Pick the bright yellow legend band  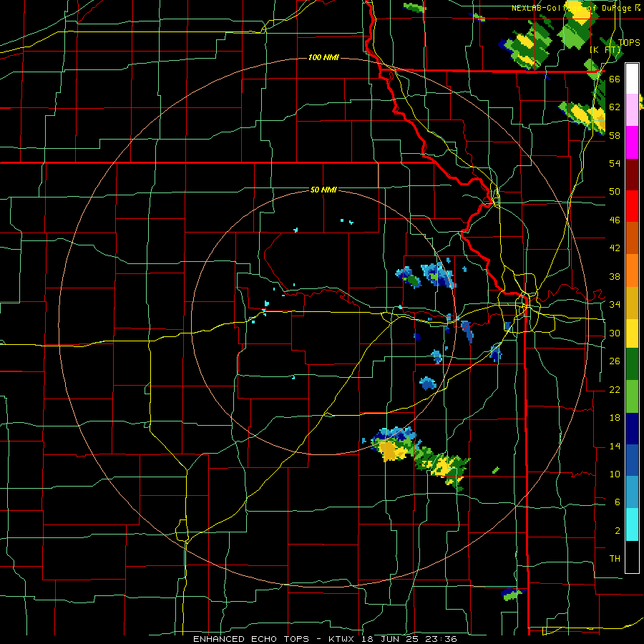click(x=632, y=333)
